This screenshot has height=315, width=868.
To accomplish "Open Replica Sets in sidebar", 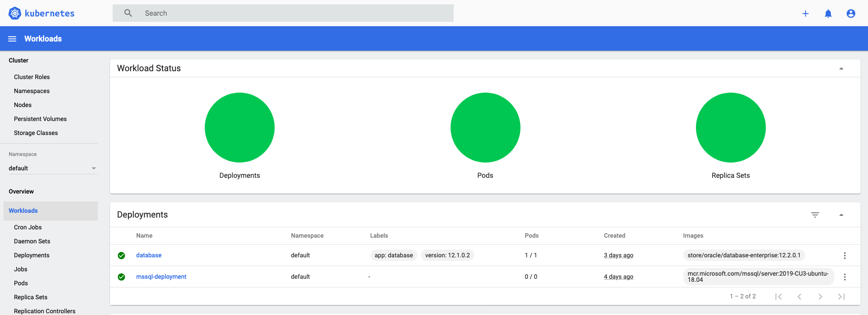I will (x=31, y=297).
